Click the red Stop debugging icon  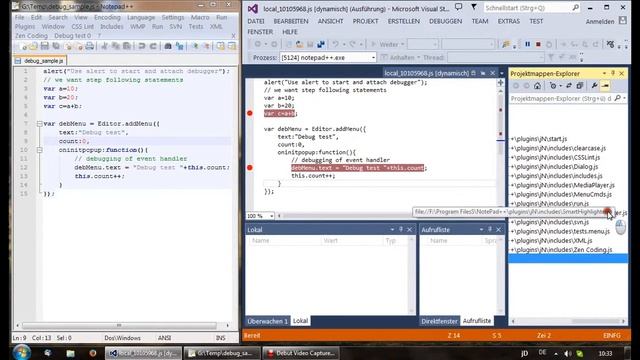[x=538, y=44]
